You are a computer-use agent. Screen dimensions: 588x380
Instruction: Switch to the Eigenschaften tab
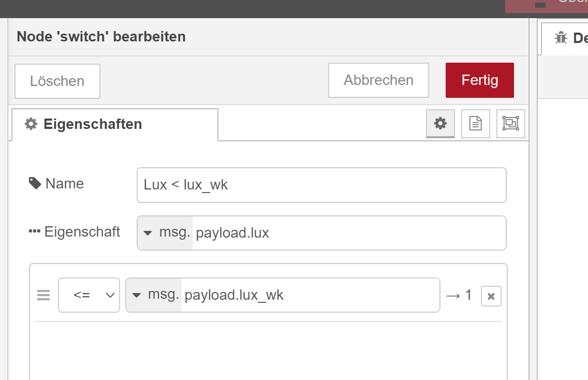(115, 124)
